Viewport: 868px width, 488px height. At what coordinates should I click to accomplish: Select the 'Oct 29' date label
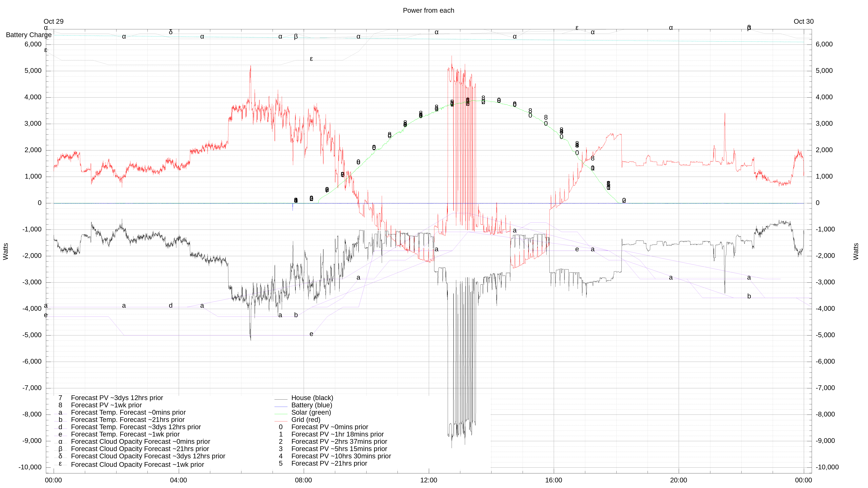coord(53,22)
